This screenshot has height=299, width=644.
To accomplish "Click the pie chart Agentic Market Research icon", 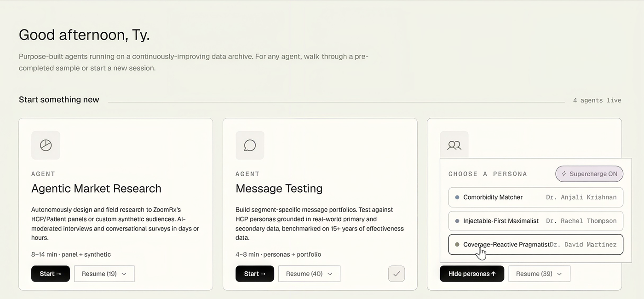I will coord(46,145).
